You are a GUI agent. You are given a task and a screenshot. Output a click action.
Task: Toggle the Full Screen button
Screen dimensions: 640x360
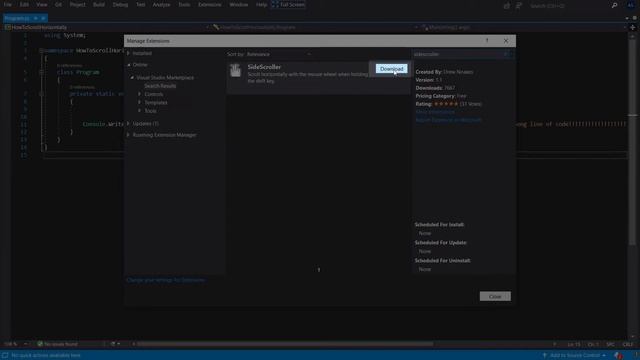tap(288, 5)
